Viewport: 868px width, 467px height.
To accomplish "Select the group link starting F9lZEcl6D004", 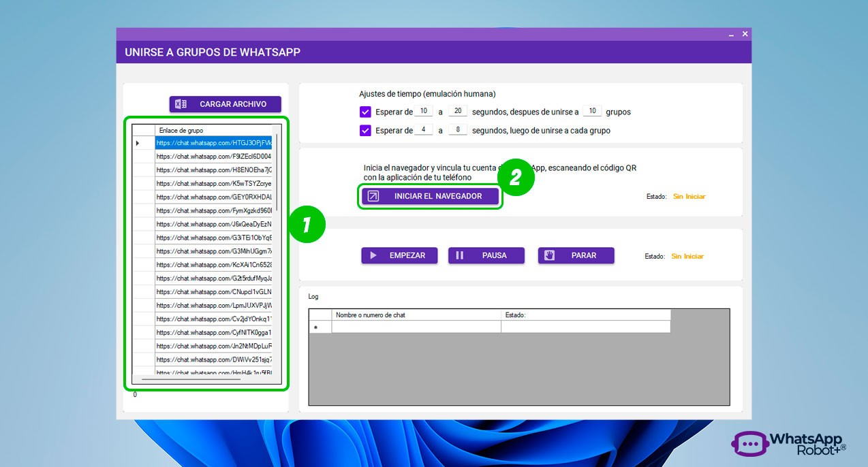I will pos(213,157).
